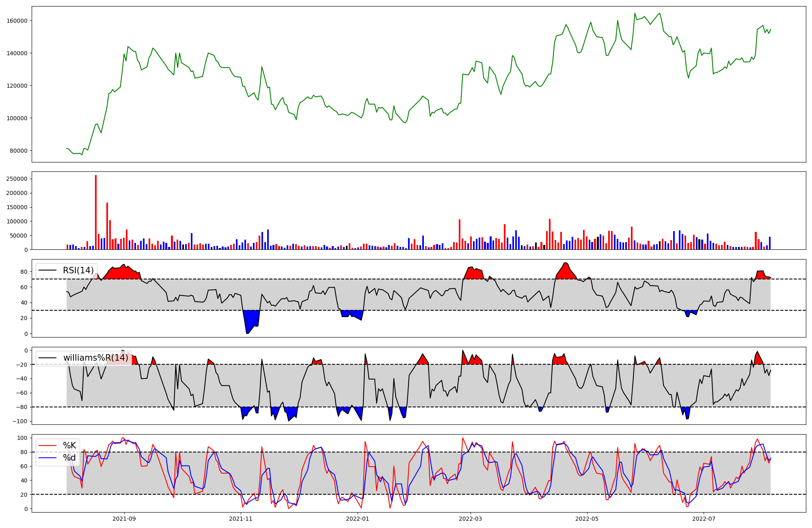
Task: Click the %K legend entry text
Action: (69, 446)
